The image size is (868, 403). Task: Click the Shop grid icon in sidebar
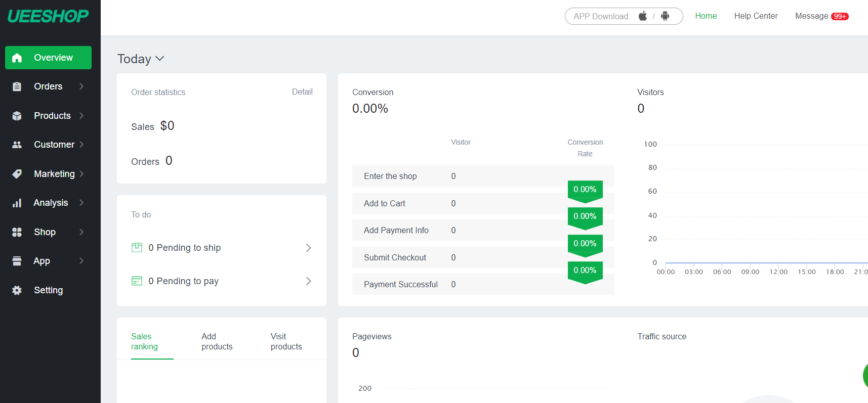point(17,232)
